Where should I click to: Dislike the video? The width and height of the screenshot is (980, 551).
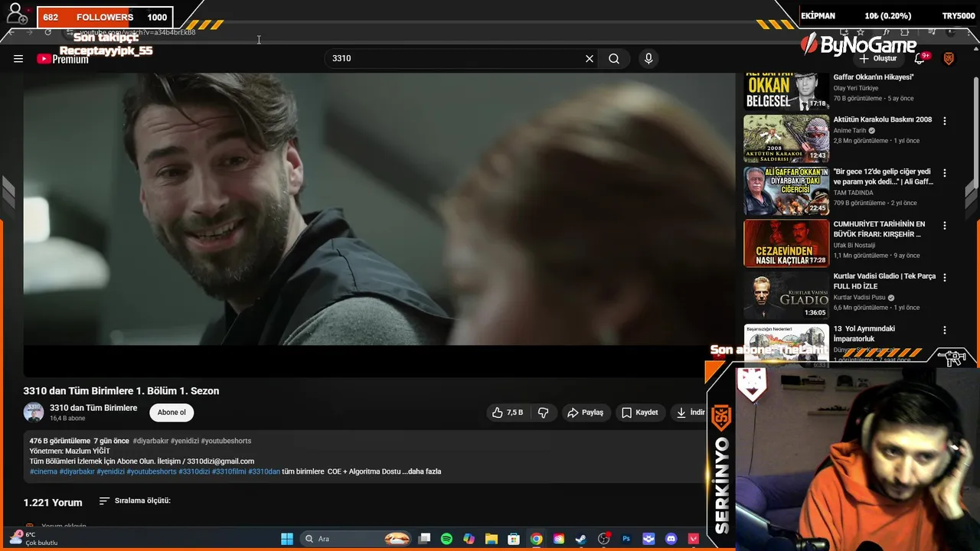tap(543, 412)
